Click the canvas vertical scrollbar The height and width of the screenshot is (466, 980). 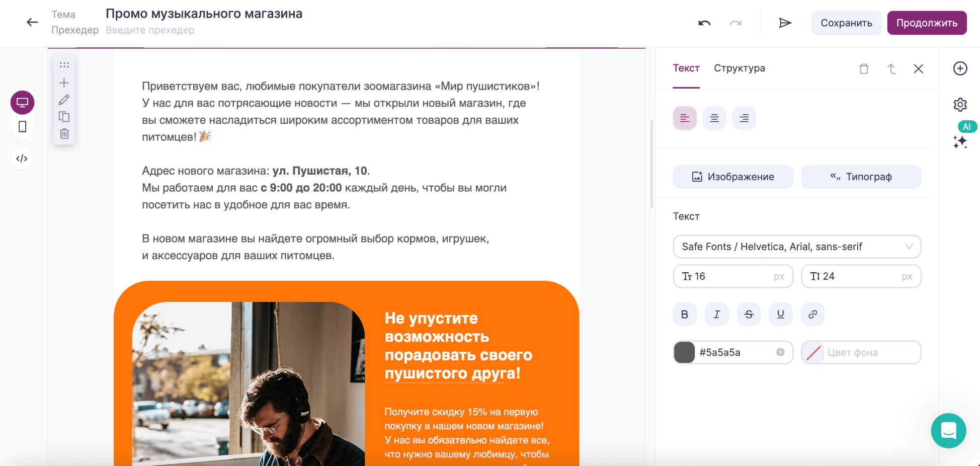coord(651,164)
